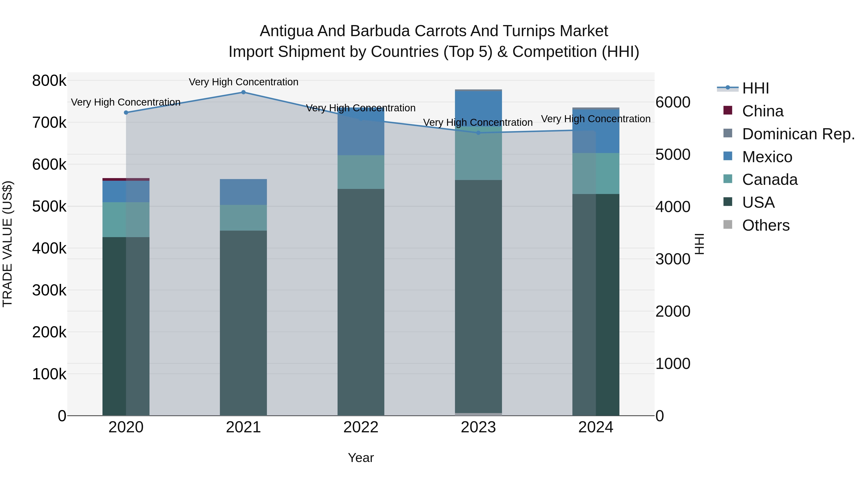Click the 2024 x-axis tick label
This screenshot has height=488, width=868.
[596, 427]
